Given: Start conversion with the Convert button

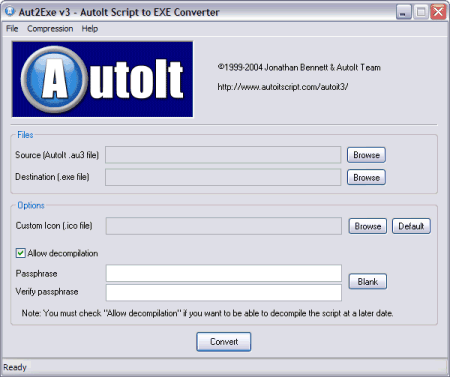Looking at the screenshot, I should click(224, 342).
